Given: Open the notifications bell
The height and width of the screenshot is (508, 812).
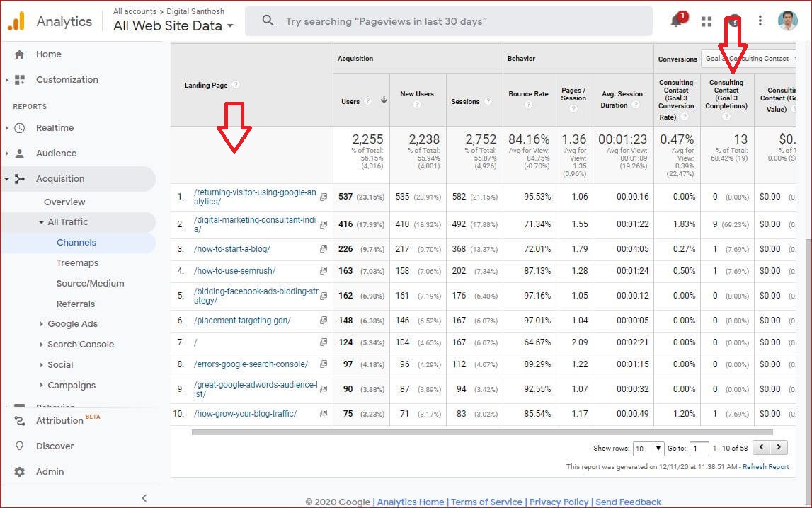Looking at the screenshot, I should pos(676,21).
